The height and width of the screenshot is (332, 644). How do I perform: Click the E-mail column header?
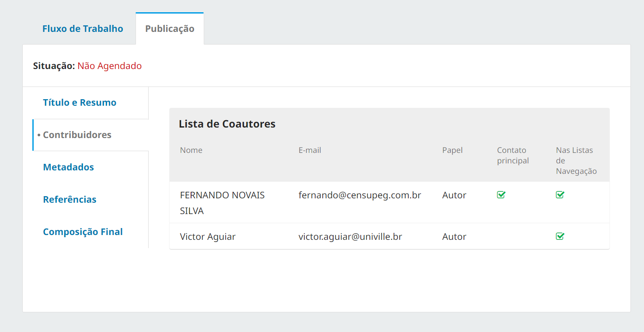[310, 150]
